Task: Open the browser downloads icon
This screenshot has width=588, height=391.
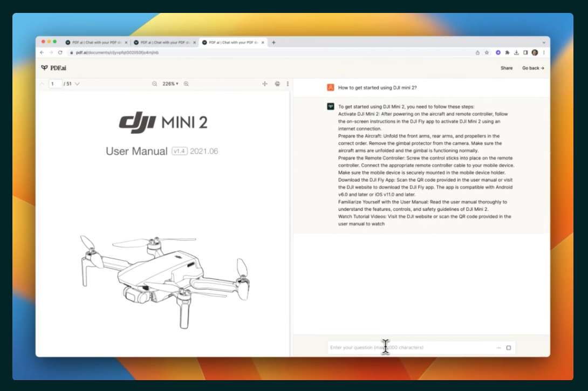Action: (516, 52)
